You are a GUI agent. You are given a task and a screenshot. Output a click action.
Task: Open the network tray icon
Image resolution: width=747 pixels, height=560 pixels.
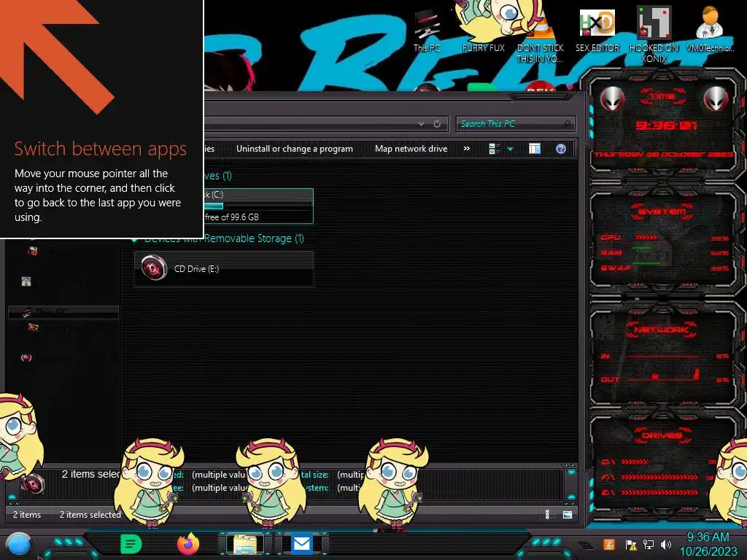click(x=649, y=544)
